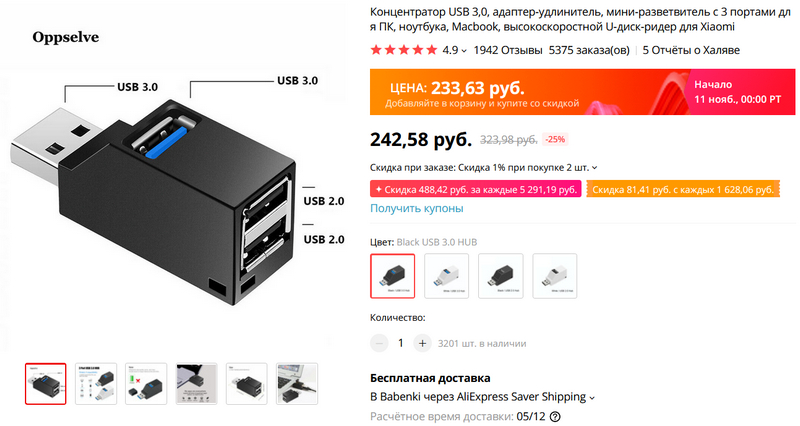Viewport: 800px width, 426px height.
Task: Click the minus quantity decrease button
Action: (x=379, y=343)
